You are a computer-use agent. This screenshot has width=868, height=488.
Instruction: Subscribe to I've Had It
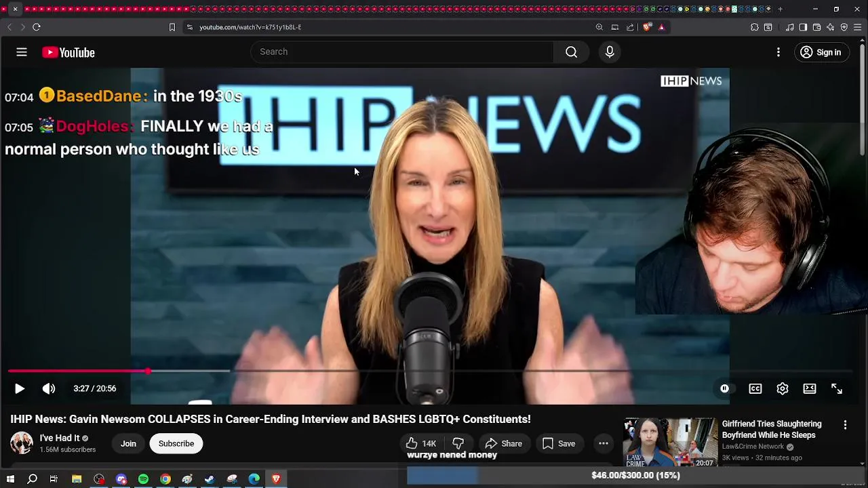point(176,443)
